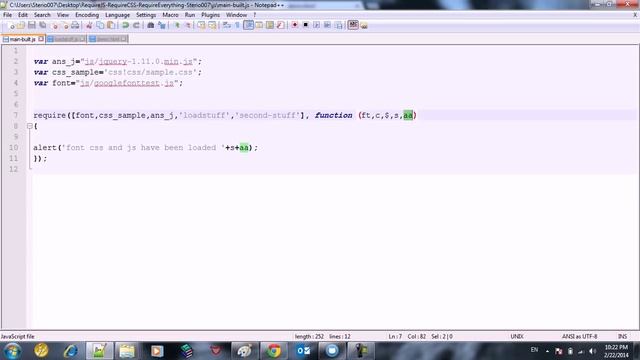Click ANSI as UTF-8 in status bar

tap(579, 336)
